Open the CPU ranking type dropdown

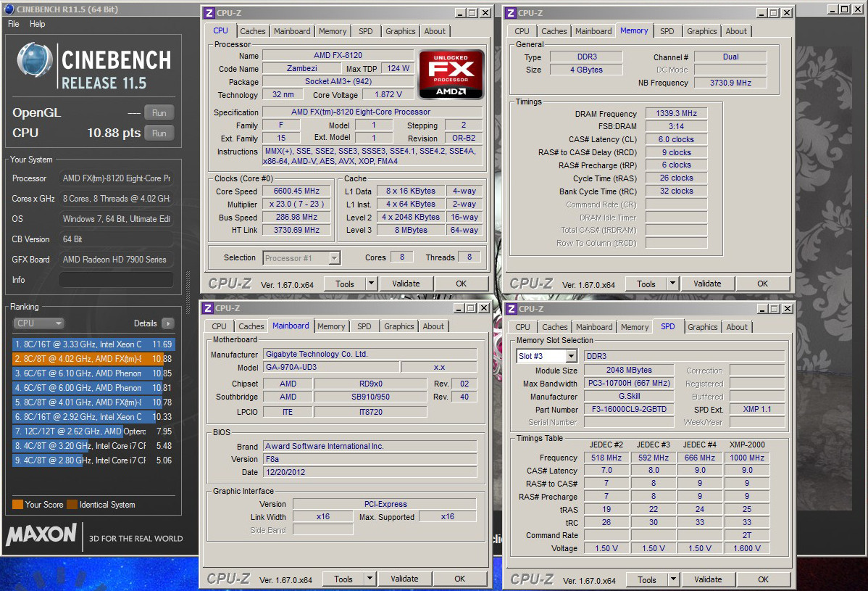tap(38, 323)
